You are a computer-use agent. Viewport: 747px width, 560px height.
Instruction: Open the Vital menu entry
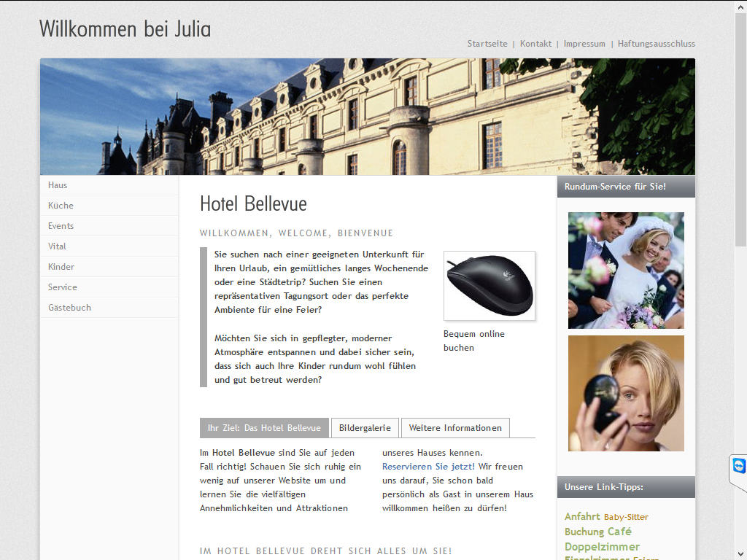coord(109,246)
